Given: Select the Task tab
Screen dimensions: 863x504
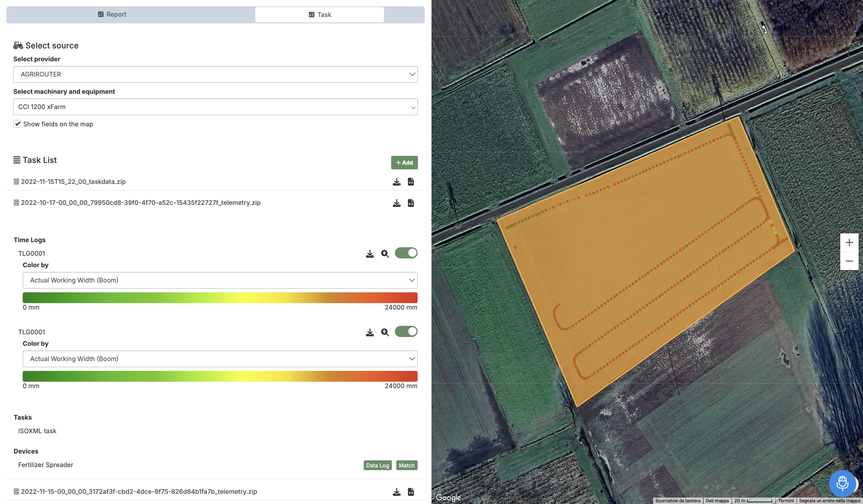Looking at the screenshot, I should point(320,15).
